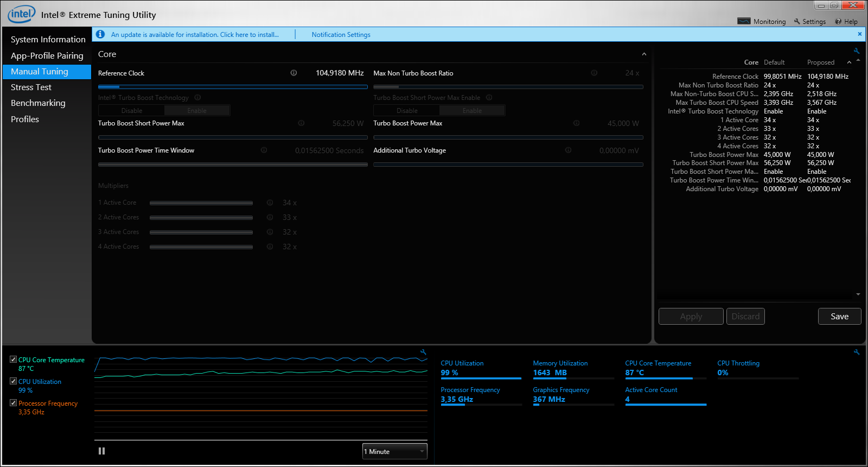
Task: Click the Save button
Action: (839, 317)
